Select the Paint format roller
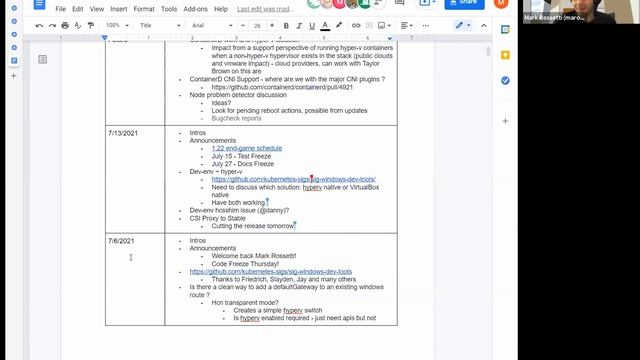This screenshot has width=640, height=360. point(91,26)
